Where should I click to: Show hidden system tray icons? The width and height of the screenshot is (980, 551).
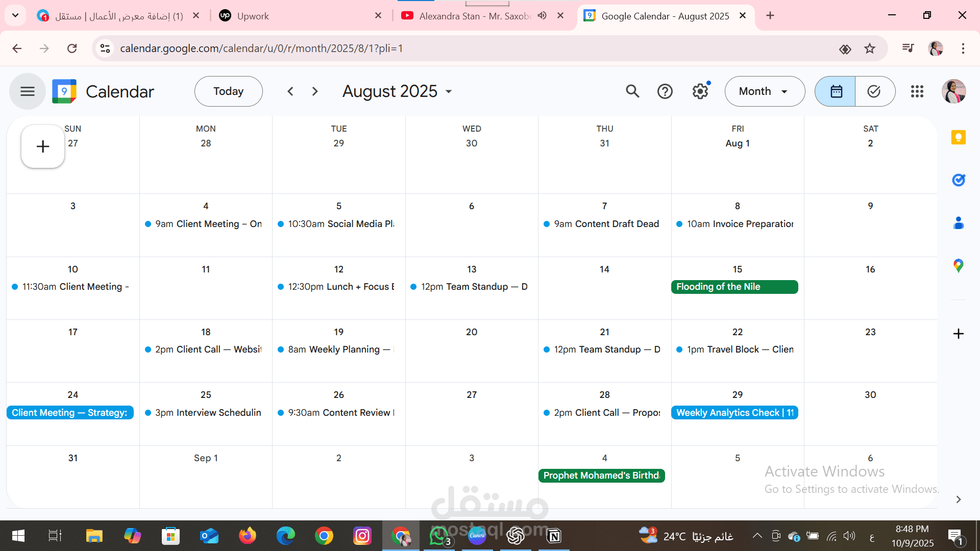757,536
